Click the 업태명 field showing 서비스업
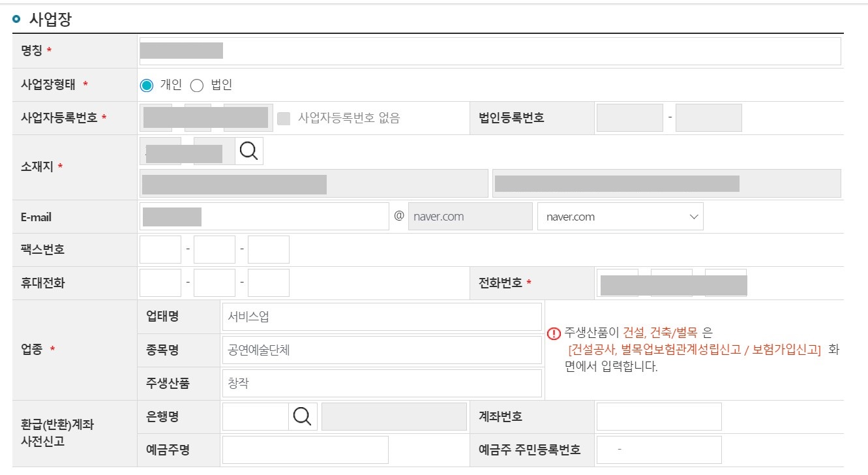Viewport: 868px width, 475px height. 382,316
